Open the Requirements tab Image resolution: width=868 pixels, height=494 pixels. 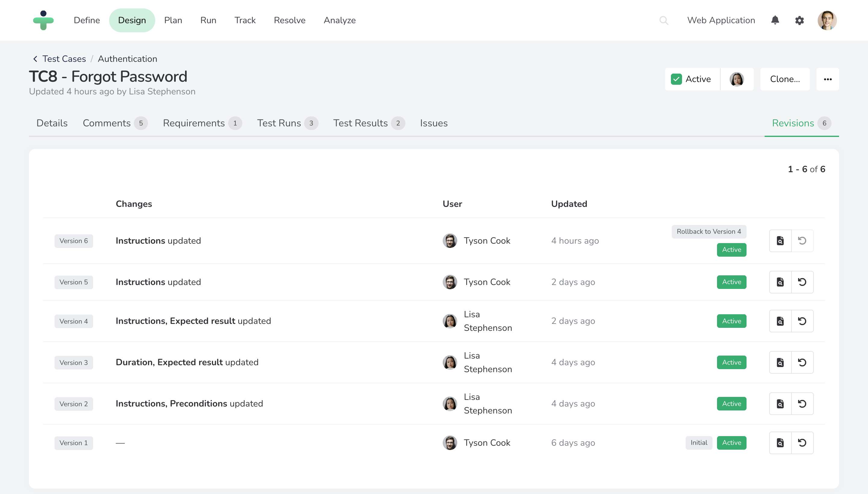tap(203, 123)
